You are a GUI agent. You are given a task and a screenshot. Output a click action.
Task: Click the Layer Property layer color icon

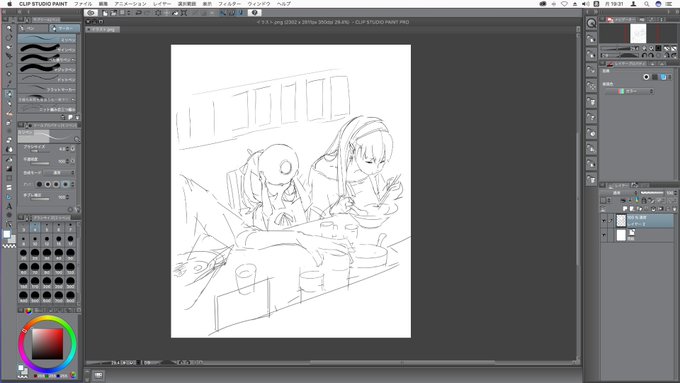tap(663, 77)
